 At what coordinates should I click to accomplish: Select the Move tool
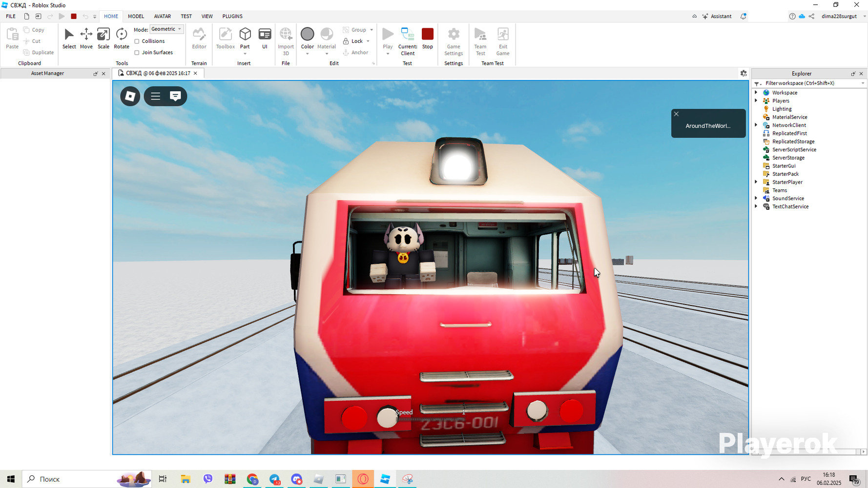(x=86, y=38)
